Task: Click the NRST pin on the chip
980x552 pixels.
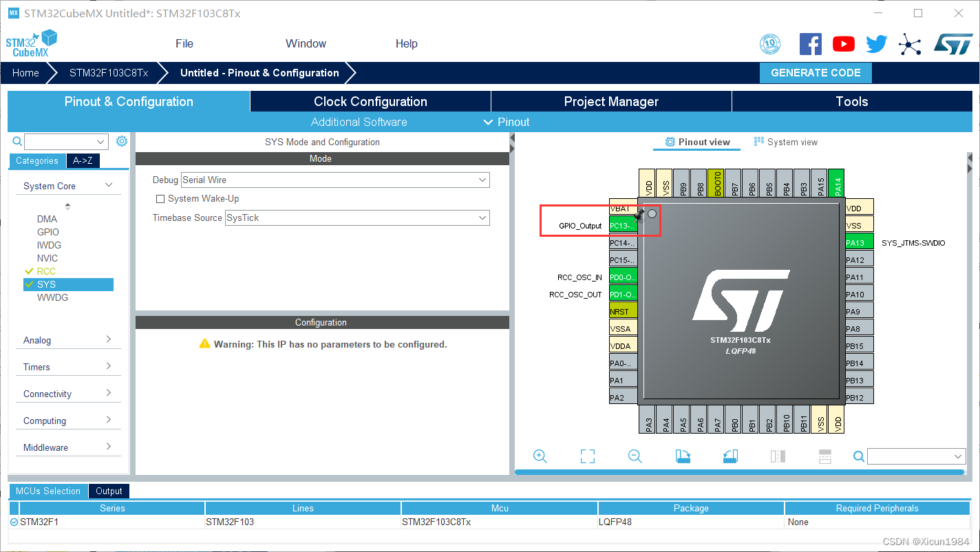Action: point(623,312)
